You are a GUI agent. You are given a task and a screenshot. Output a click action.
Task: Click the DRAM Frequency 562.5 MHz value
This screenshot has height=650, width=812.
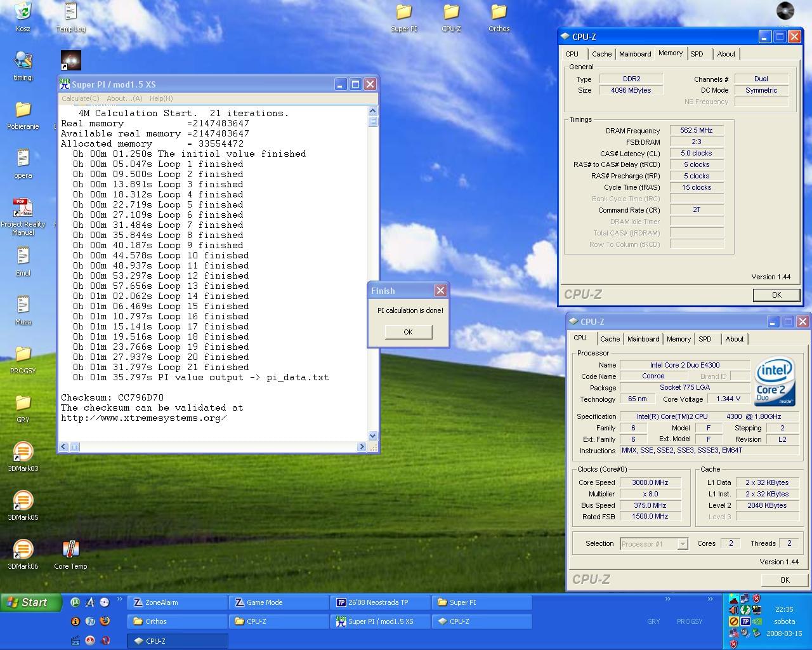[697, 130]
